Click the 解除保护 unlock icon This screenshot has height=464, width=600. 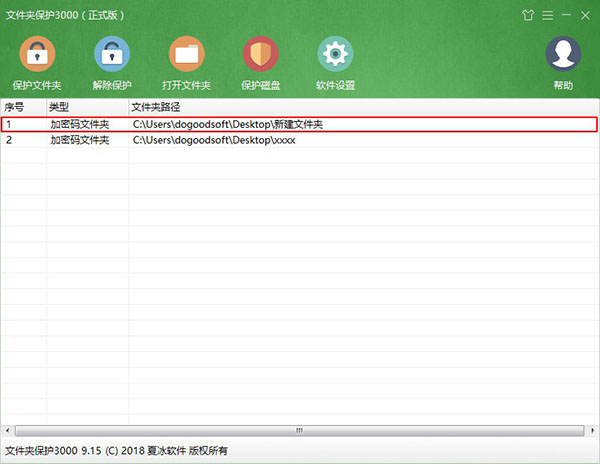pos(112,54)
